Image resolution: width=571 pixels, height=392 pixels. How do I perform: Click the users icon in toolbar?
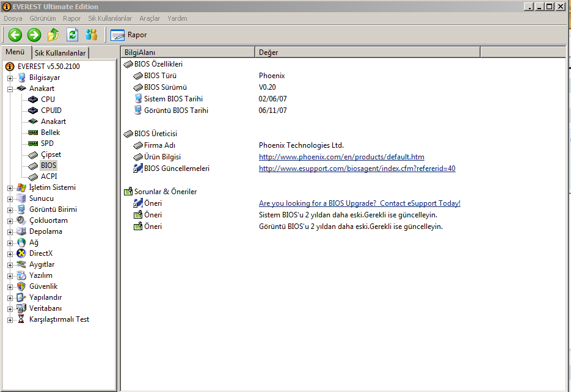coord(92,35)
